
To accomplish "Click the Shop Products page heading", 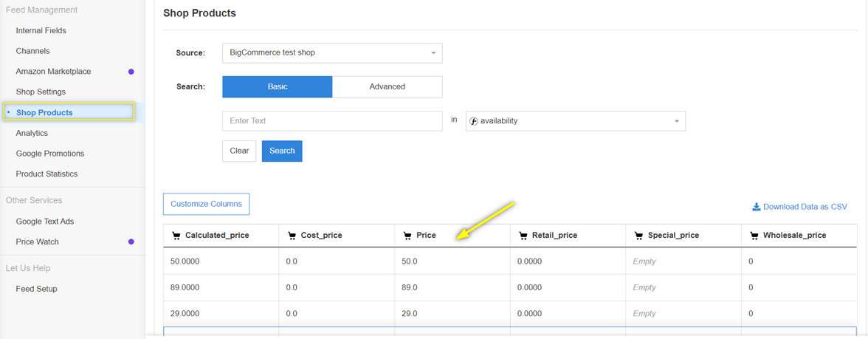I will coord(200,13).
